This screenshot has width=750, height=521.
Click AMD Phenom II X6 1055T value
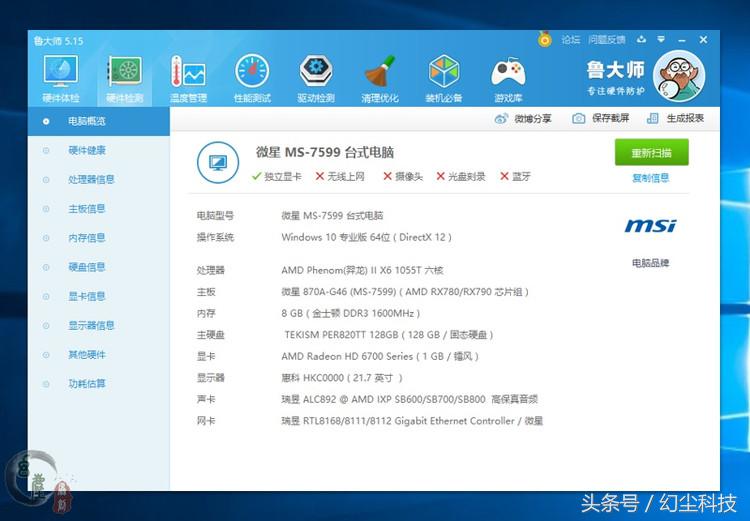click(362, 270)
